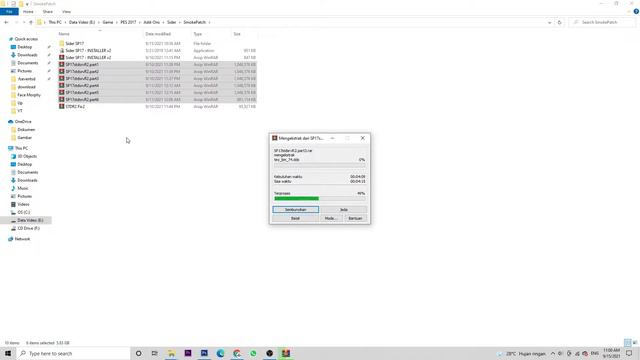The height and width of the screenshot is (360, 640).
Task: Click the Videos icon under This PC
Action: pyautogui.click(x=13, y=204)
